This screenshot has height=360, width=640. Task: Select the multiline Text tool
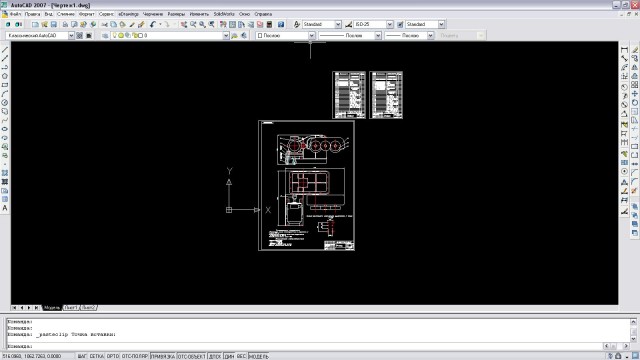[x=5, y=208]
